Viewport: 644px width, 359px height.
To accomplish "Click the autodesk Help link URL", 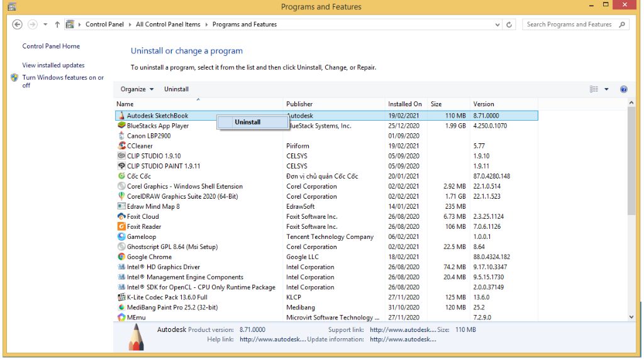I will click(x=273, y=340).
